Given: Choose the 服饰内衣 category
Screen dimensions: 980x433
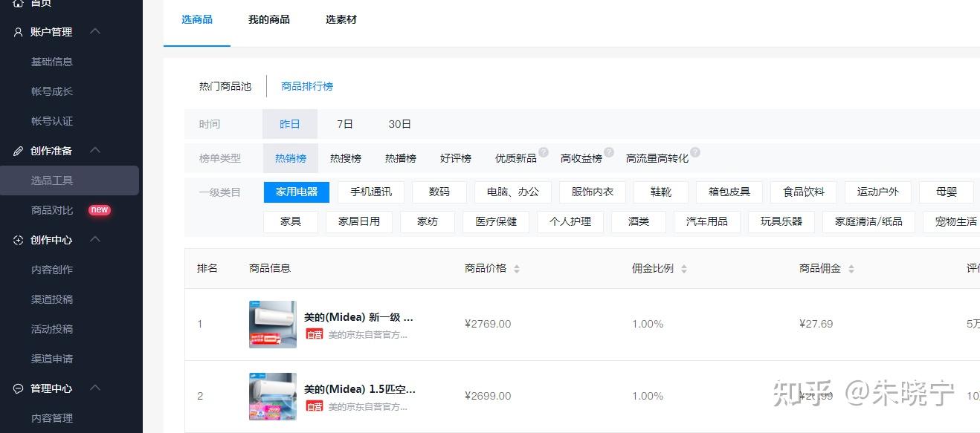Looking at the screenshot, I should pos(593,192).
